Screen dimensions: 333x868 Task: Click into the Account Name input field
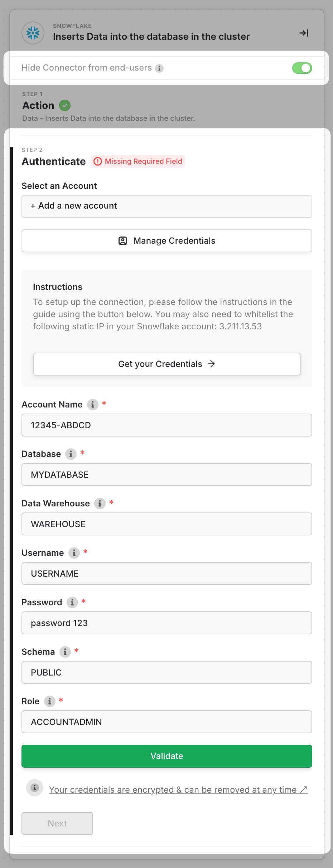click(167, 425)
